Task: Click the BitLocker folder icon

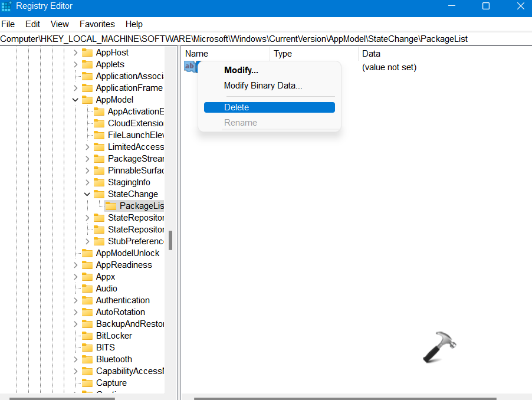Action: [x=87, y=336]
